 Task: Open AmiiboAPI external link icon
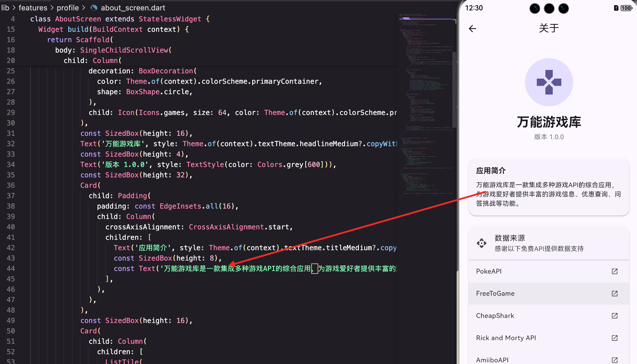(614, 360)
